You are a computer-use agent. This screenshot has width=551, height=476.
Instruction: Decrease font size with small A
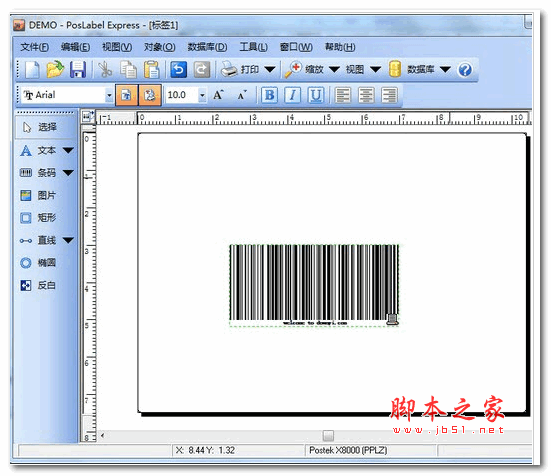pos(242,95)
